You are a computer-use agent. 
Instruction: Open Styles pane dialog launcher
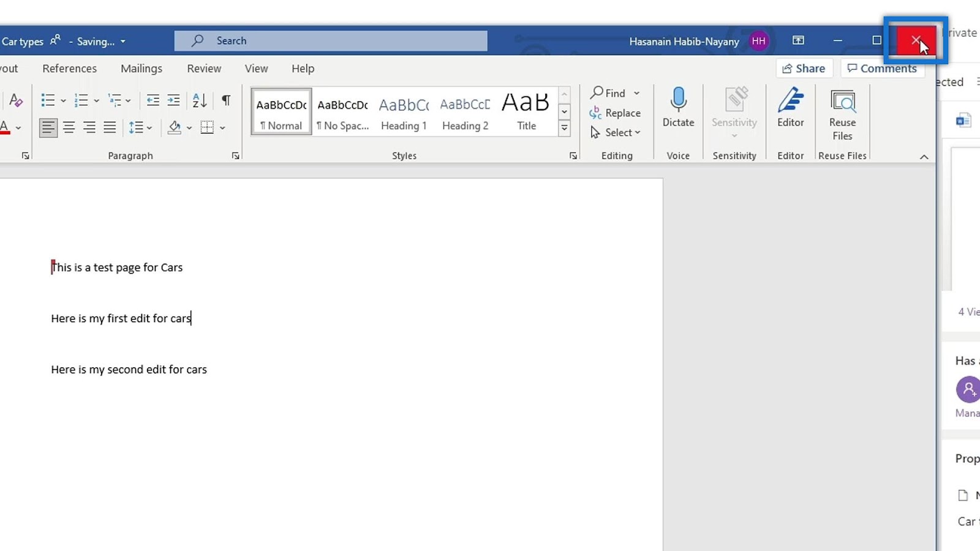click(x=573, y=156)
